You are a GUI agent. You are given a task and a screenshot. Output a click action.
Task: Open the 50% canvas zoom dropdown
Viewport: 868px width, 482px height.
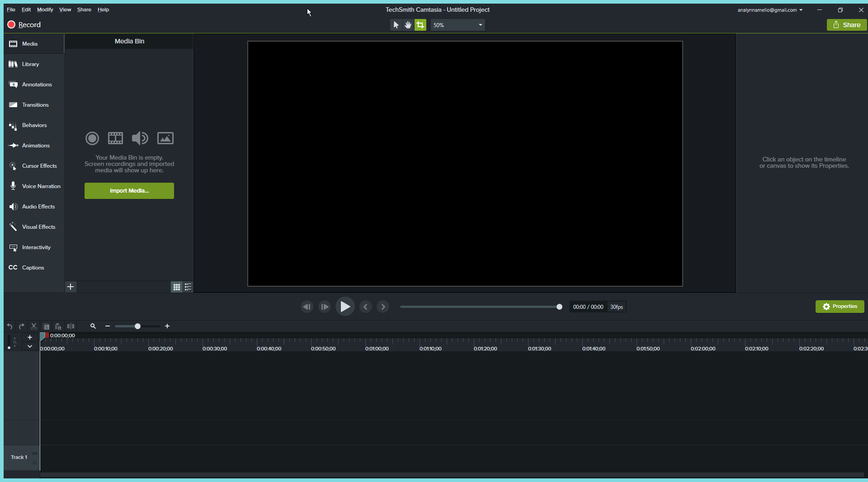click(458, 25)
